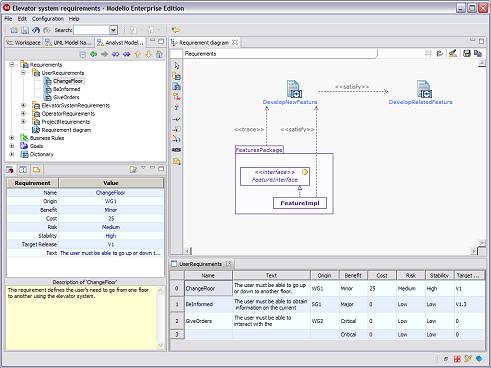491x368 pixels.
Task: Click the Name column header in table
Action: (208, 275)
